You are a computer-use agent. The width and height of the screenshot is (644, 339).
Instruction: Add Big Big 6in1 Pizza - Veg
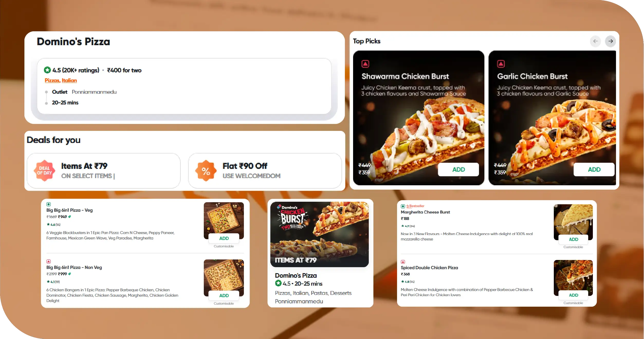[224, 238]
